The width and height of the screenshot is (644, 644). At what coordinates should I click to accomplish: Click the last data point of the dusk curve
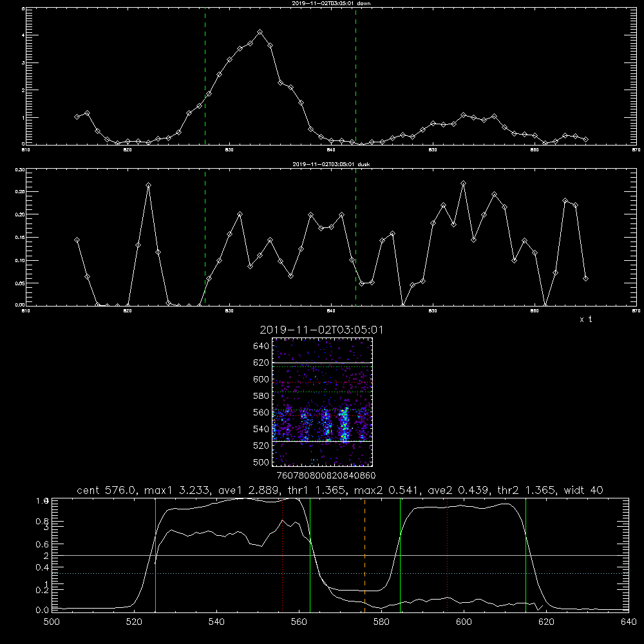[585, 278]
